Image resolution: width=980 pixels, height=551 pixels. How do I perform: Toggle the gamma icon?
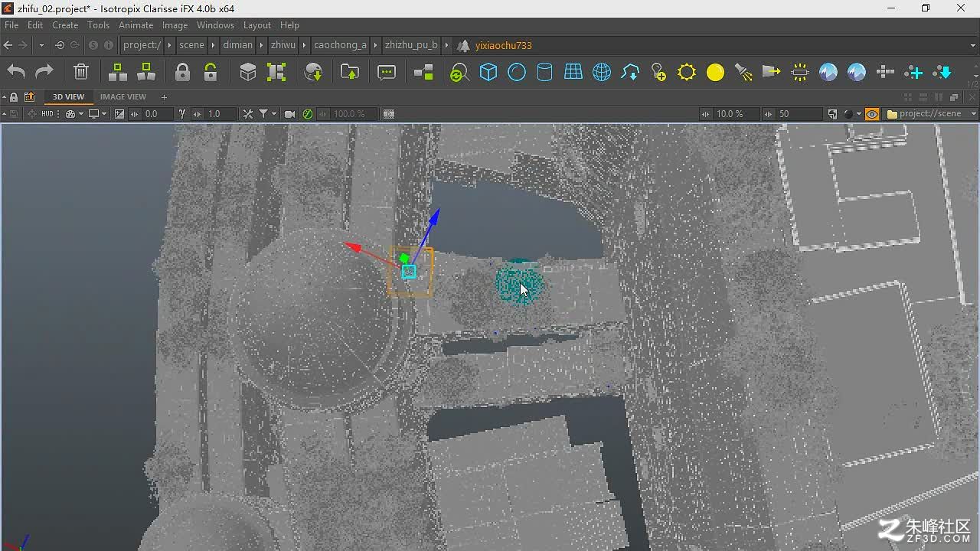pyautogui.click(x=182, y=113)
